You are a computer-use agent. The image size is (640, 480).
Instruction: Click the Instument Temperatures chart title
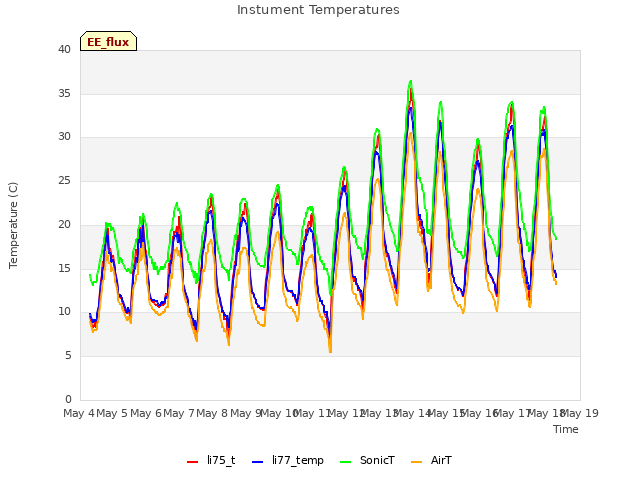tap(318, 10)
